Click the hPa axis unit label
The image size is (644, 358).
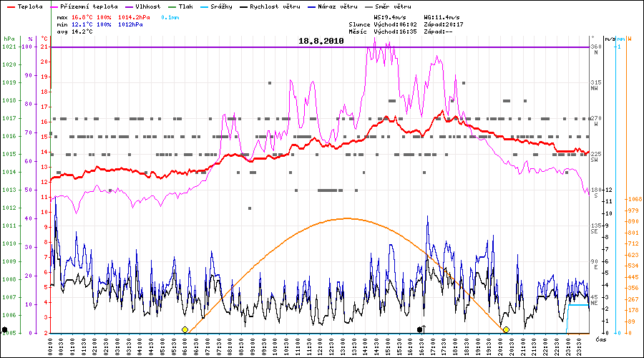pos(9,39)
